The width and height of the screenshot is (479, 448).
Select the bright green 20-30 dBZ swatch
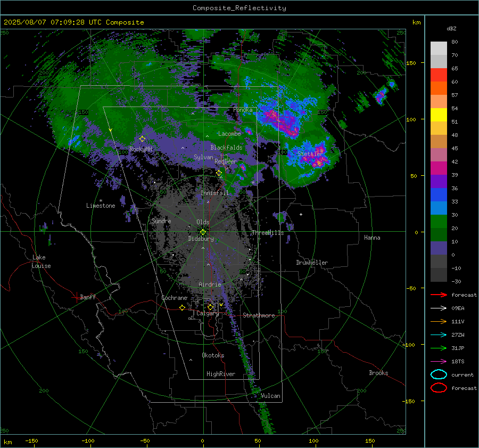click(x=439, y=222)
